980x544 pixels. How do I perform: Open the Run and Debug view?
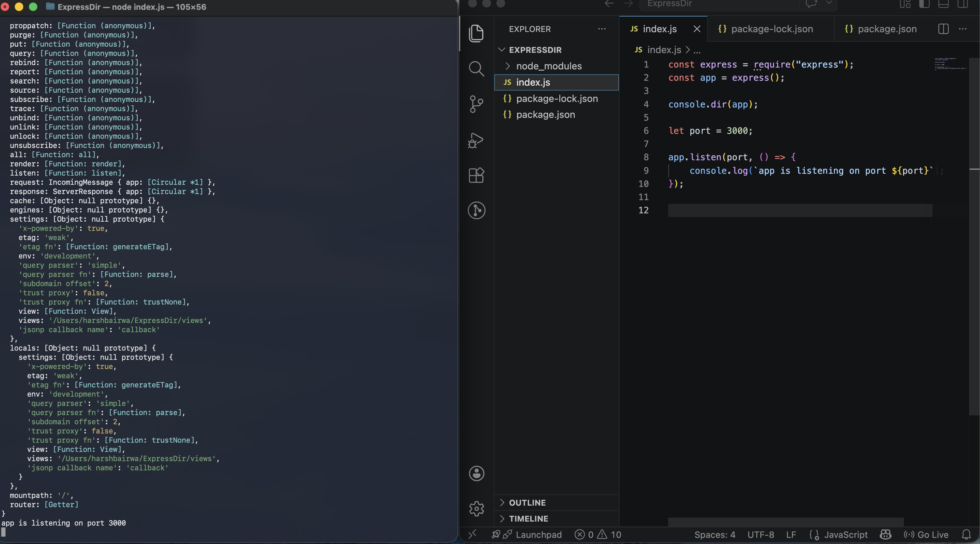tap(476, 141)
